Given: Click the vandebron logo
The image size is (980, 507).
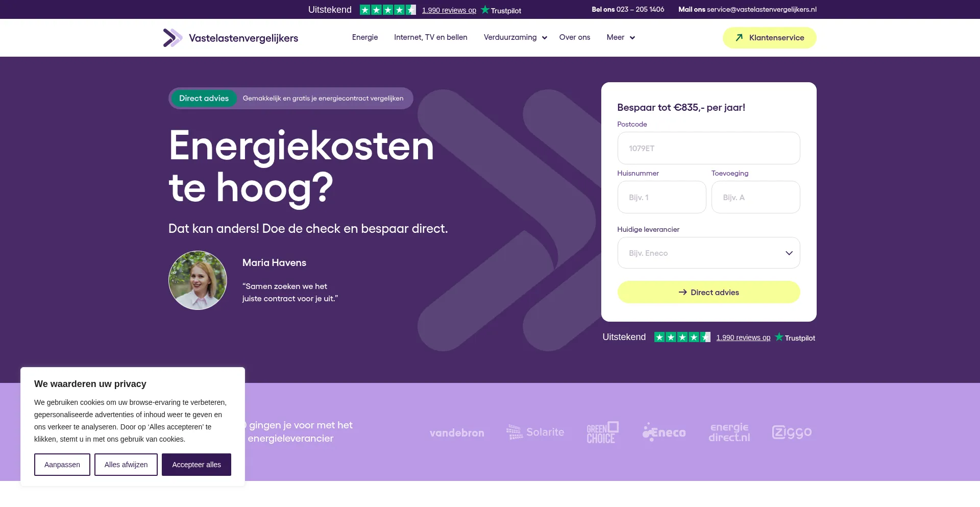Looking at the screenshot, I should [x=457, y=433].
